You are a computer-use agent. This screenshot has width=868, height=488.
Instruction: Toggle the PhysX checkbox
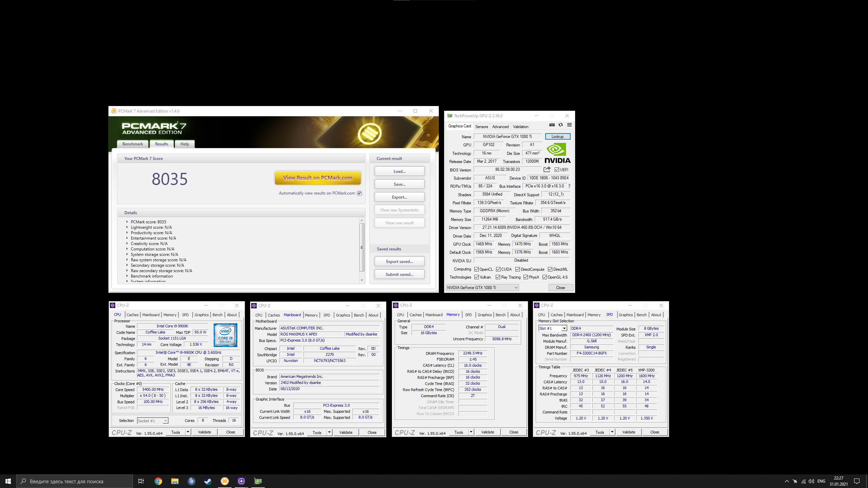tap(526, 277)
